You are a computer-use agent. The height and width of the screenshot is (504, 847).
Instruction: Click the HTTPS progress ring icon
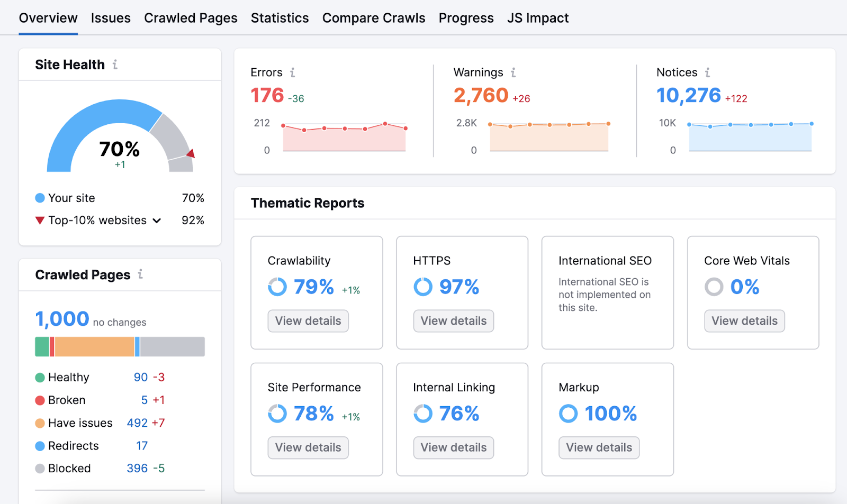422,287
